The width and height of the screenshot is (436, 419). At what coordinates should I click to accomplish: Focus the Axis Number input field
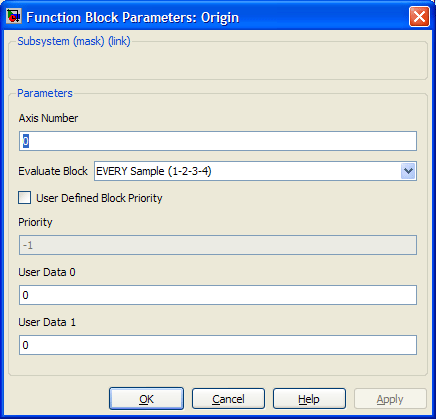(218, 141)
